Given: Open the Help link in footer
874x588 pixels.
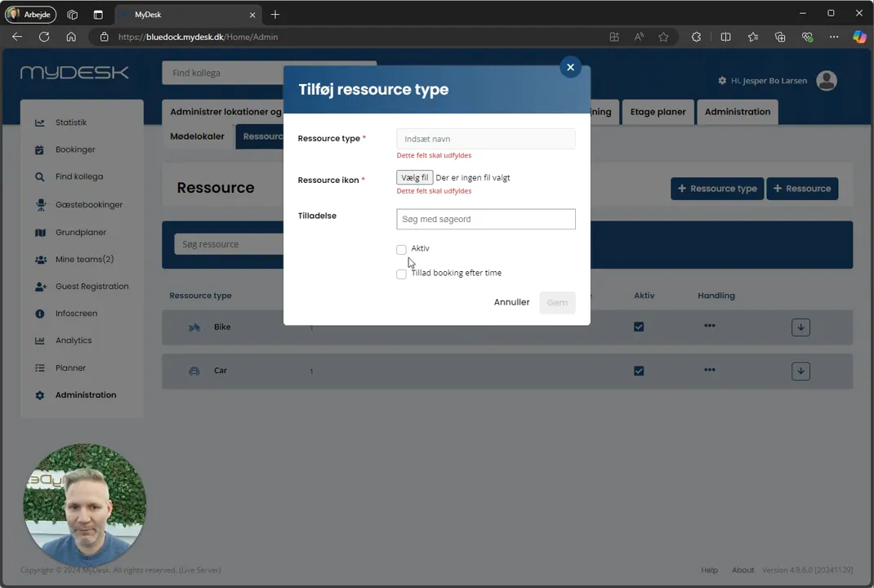Looking at the screenshot, I should click(x=709, y=570).
